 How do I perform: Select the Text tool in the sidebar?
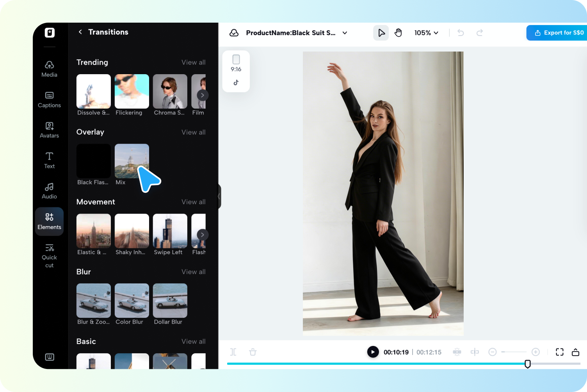49,160
